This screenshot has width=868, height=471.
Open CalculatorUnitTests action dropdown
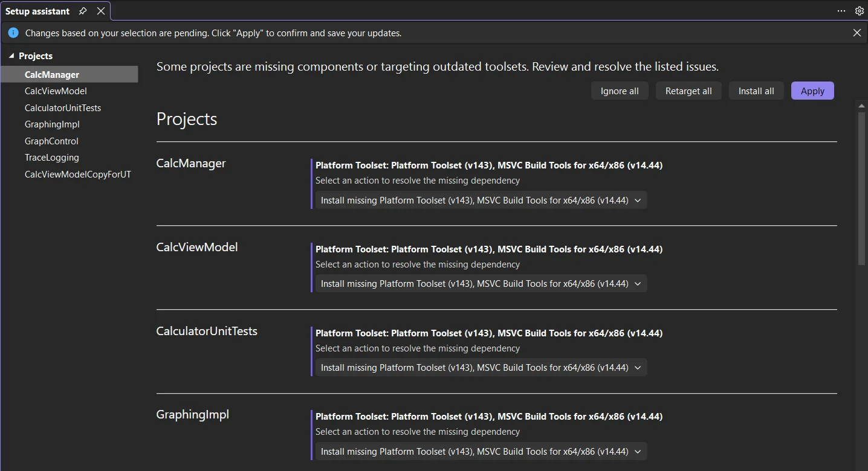[481, 368]
